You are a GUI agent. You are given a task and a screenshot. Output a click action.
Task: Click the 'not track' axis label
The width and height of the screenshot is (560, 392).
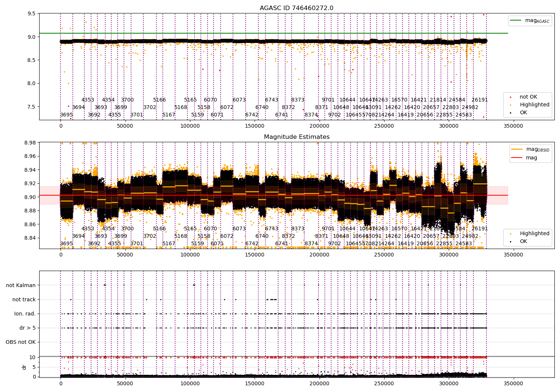[x=24, y=299]
